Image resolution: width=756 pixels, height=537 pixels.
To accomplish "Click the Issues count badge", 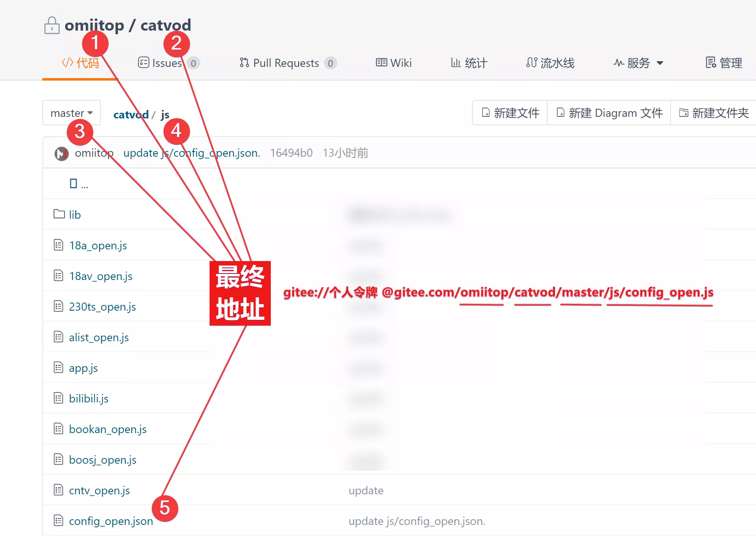I will coord(193,63).
